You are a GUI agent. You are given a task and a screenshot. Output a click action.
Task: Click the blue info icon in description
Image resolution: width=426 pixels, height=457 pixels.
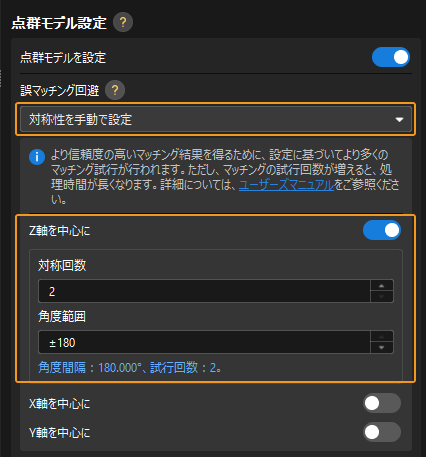pos(37,157)
